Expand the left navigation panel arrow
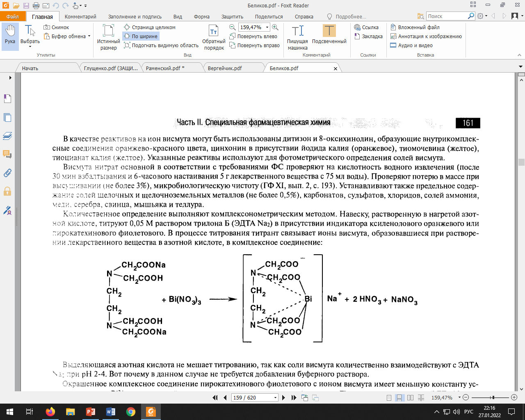This screenshot has height=420, width=525. click(10, 78)
